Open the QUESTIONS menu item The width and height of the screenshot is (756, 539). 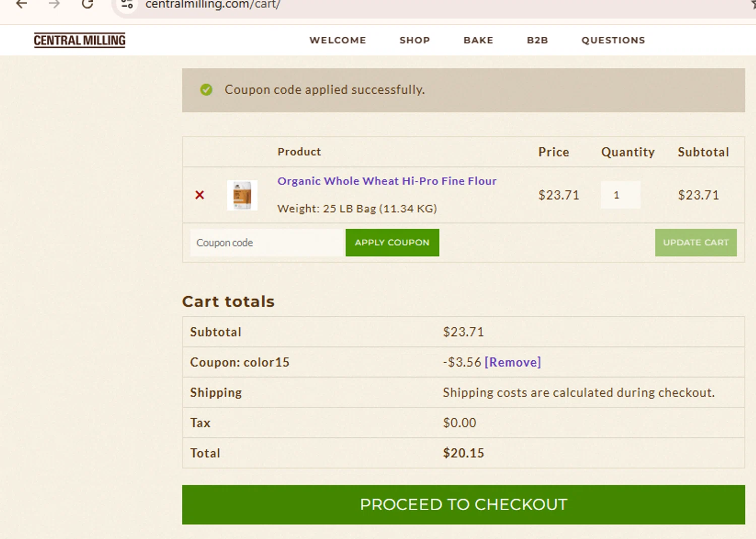pyautogui.click(x=613, y=40)
